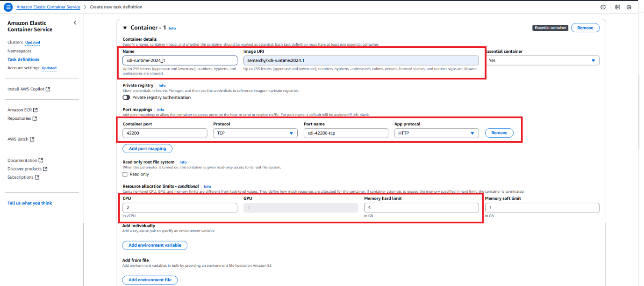The width and height of the screenshot is (644, 286).
Task: Open Clusters in the sidebar
Action: coord(15,42)
